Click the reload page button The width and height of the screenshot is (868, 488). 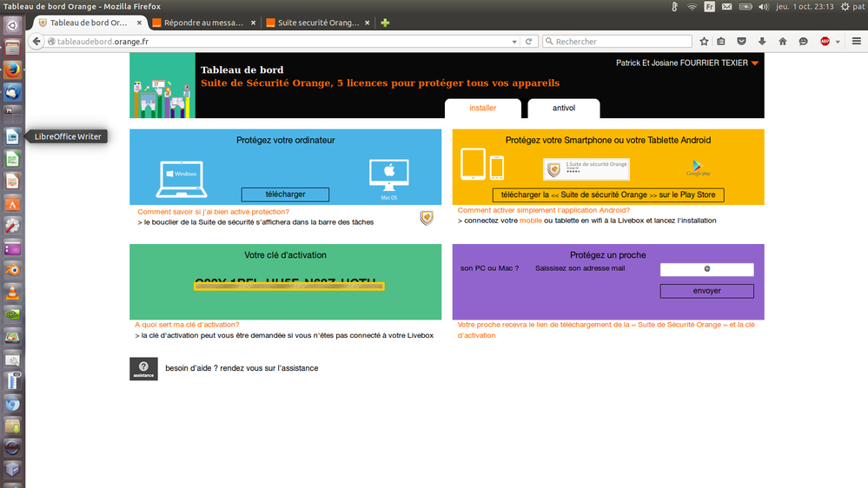click(530, 42)
